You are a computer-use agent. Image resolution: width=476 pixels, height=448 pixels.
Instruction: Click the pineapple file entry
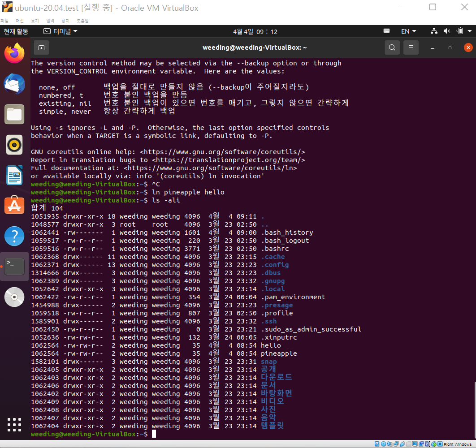coord(279,353)
